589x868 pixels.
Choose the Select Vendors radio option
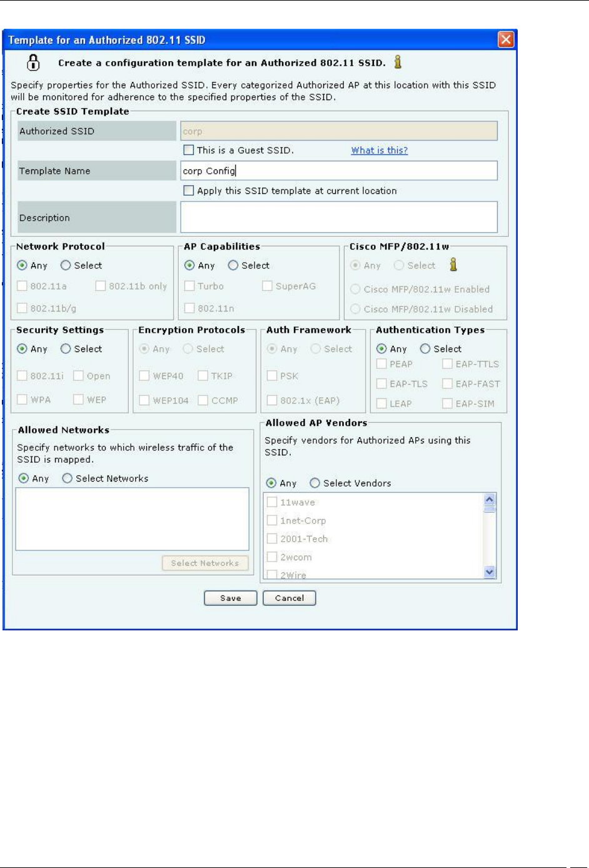coord(315,483)
